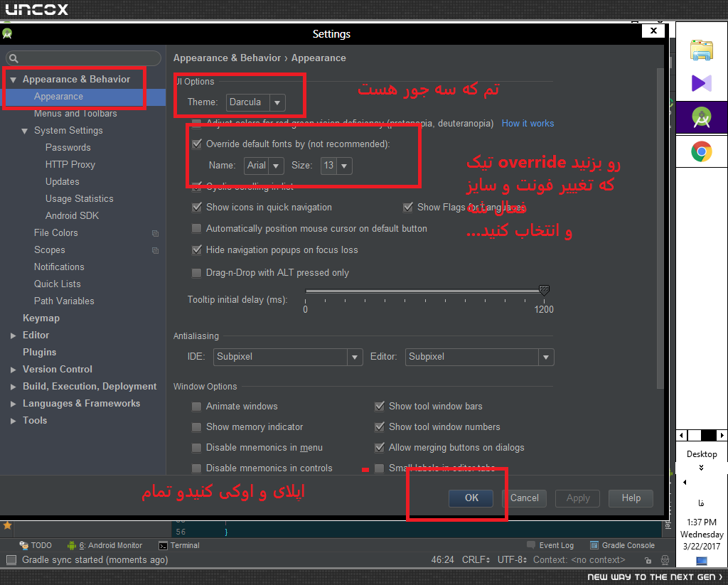This screenshot has height=585, width=728.
Task: Open Google Chrome from the taskbar
Action: (702, 151)
